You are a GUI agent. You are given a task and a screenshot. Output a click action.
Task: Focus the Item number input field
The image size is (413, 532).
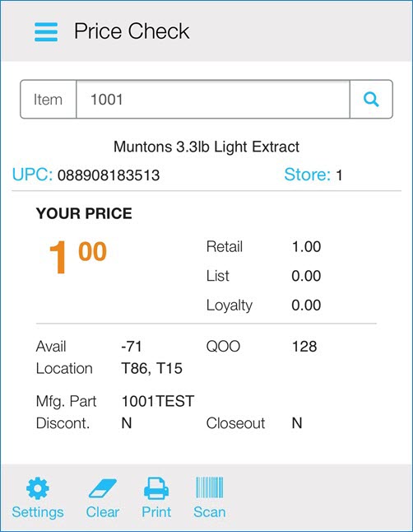(213, 100)
